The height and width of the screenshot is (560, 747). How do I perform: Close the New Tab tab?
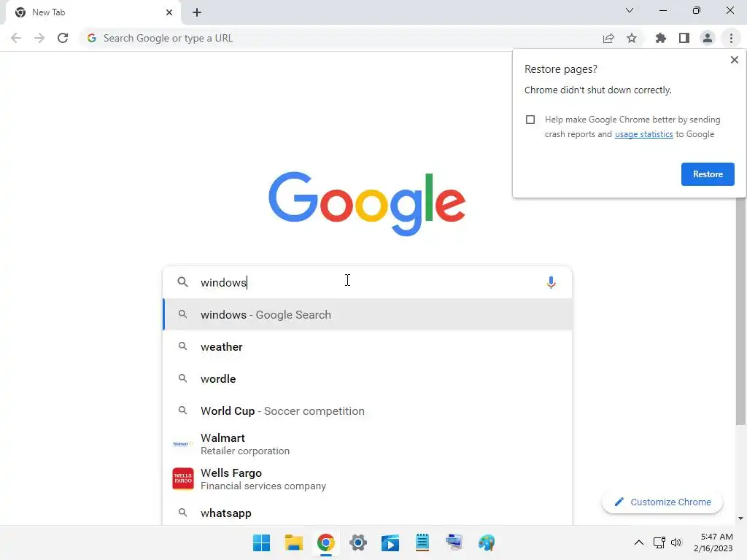169,12
